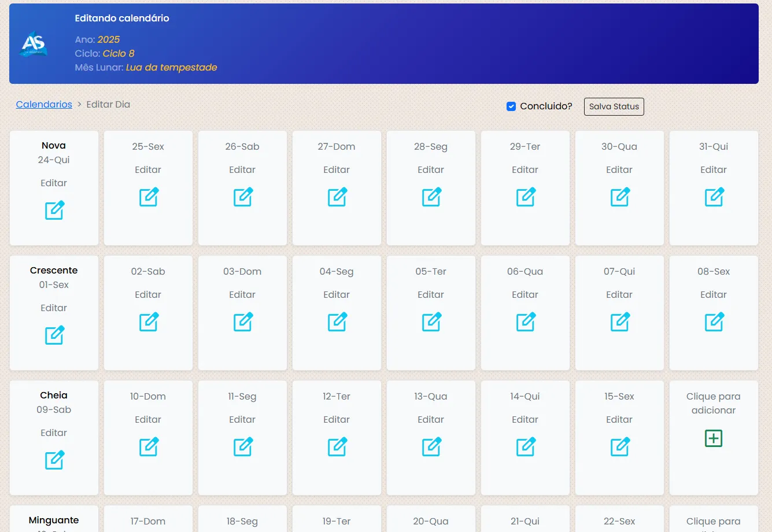The image size is (772, 532).
Task: Click the Editar text under 26-Sab
Action: pos(242,170)
